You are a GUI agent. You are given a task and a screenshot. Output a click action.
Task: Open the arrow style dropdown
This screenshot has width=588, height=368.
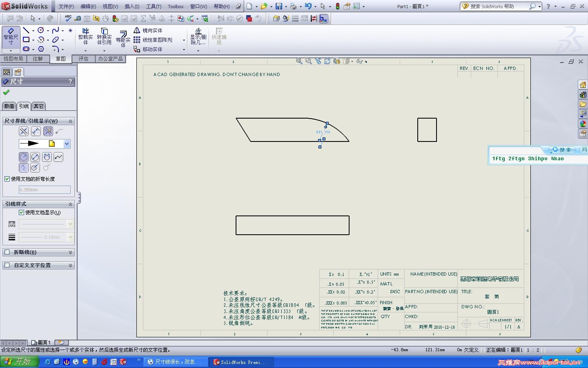67,144
